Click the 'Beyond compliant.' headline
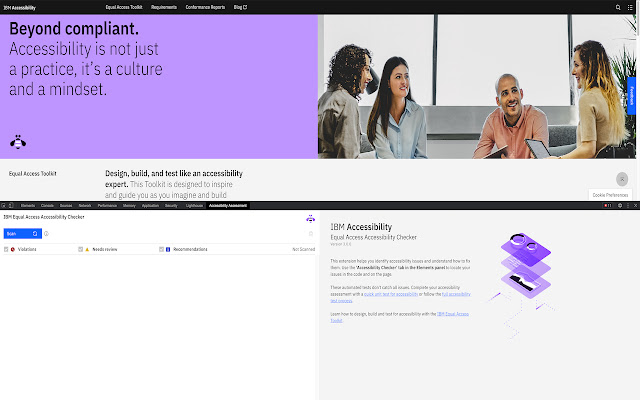Screen dimensions: 640x400 coord(74,29)
